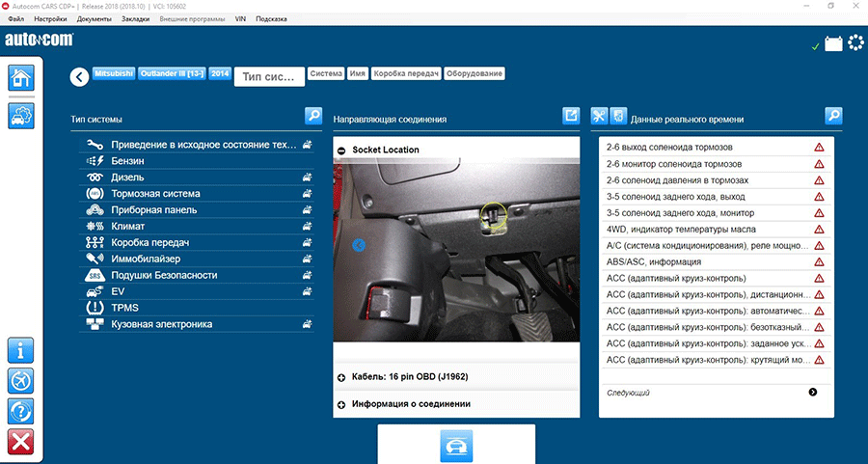Expand Кабель: 16 pin OBD (J1962)
This screenshot has width=868, height=464.
click(341, 377)
